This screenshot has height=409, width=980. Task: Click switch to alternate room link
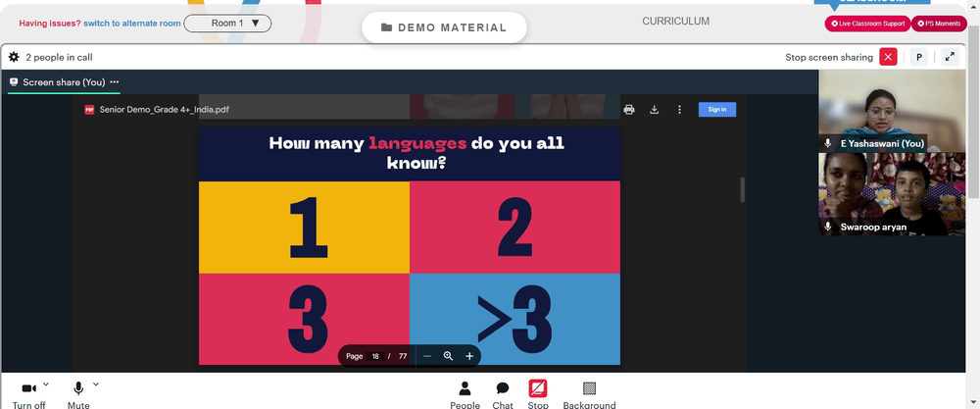132,24
